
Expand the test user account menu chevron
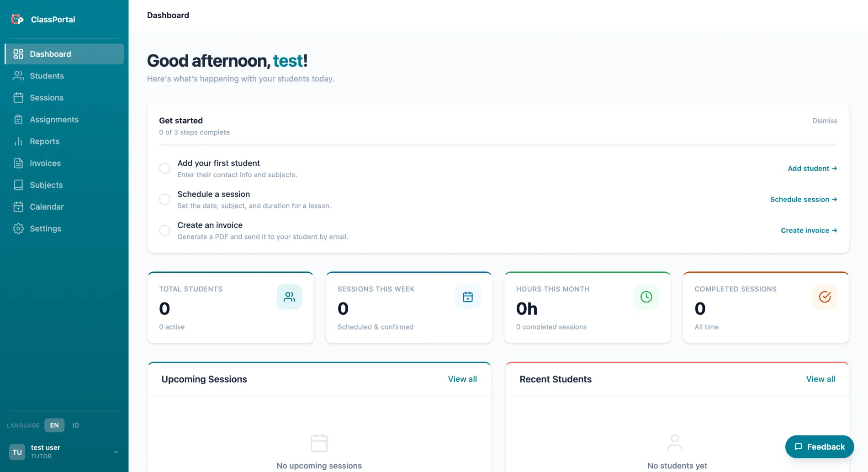[x=116, y=452]
